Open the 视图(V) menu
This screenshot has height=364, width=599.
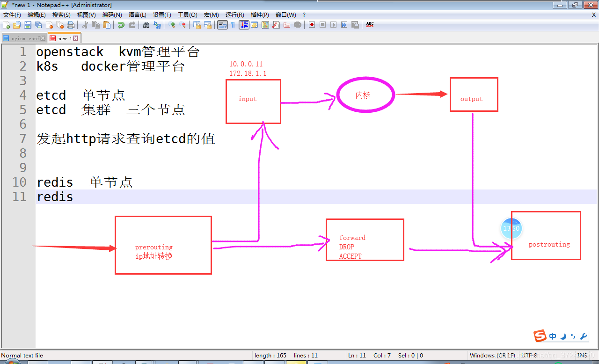(87, 15)
